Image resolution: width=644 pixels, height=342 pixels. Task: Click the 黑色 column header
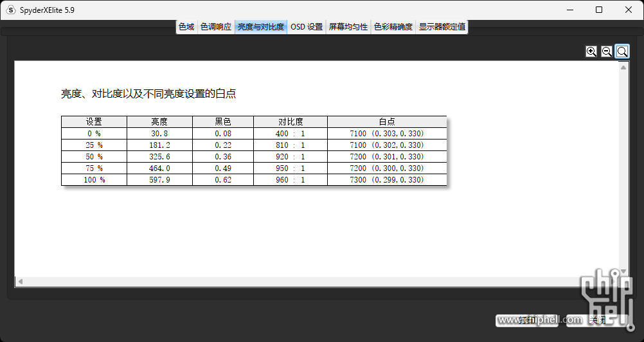223,122
